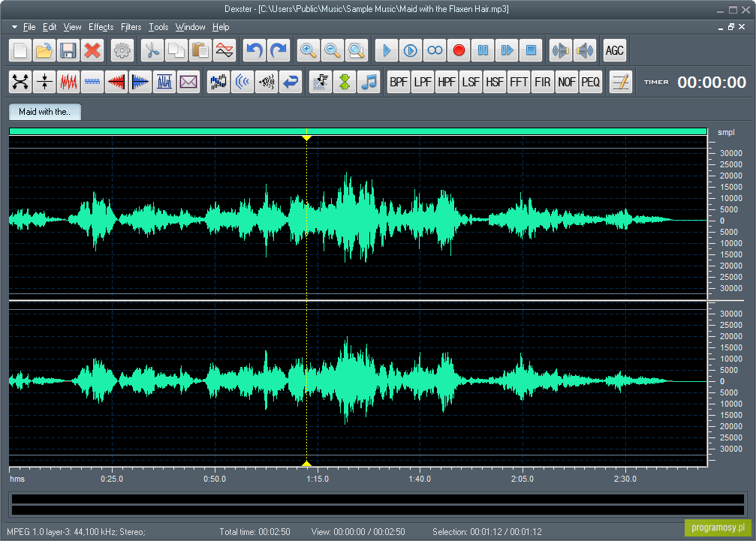Zoom in with the plus magnifier
This screenshot has height=541, width=756.
309,50
